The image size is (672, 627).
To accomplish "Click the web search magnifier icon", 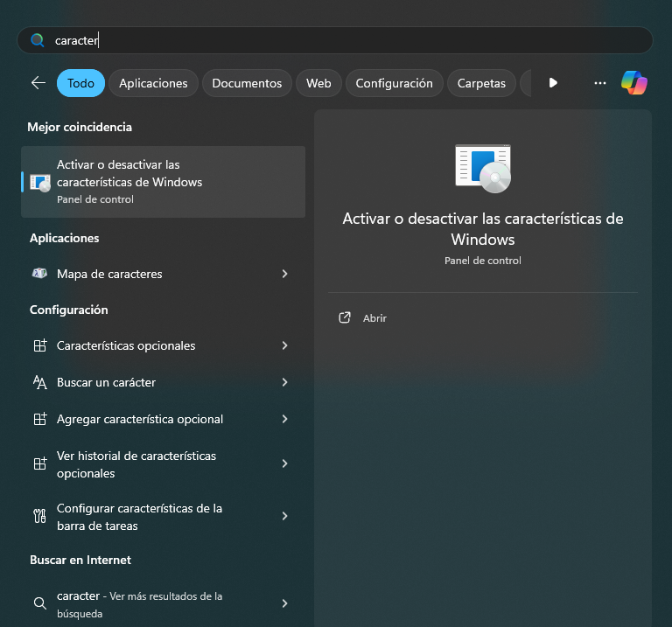I will tap(40, 603).
